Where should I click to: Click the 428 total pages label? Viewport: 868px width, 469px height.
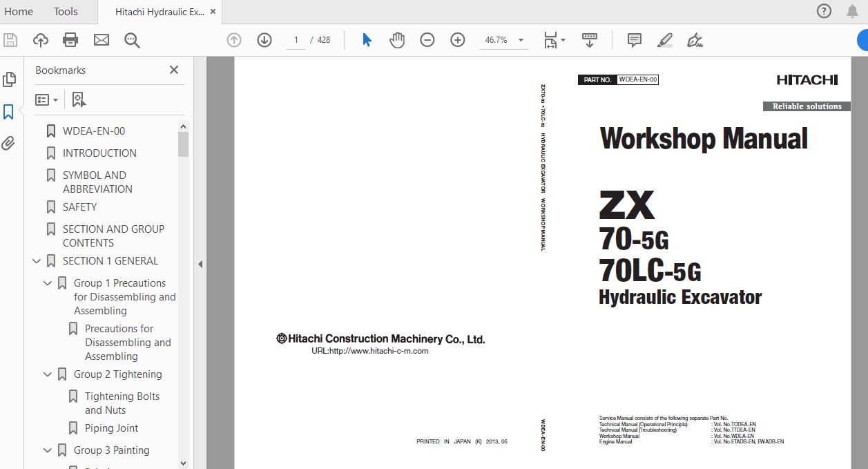pyautogui.click(x=324, y=40)
